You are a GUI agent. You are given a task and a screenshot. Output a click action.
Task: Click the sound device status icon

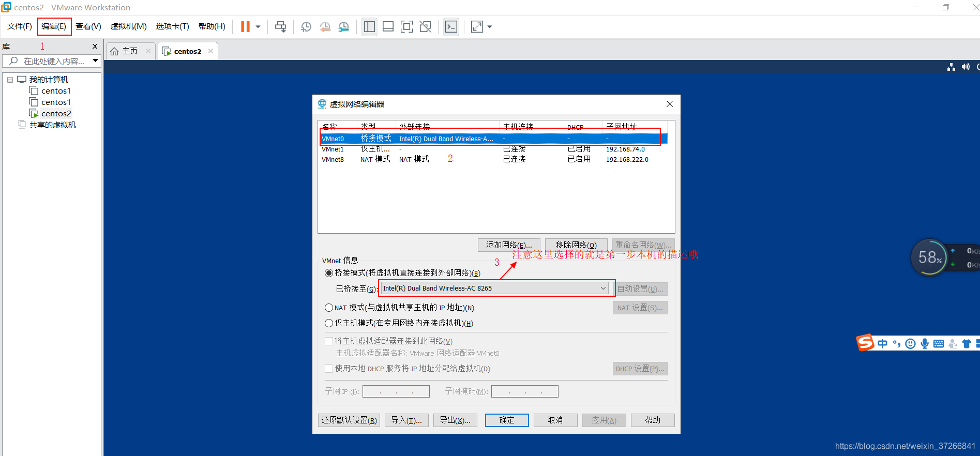coord(966,67)
